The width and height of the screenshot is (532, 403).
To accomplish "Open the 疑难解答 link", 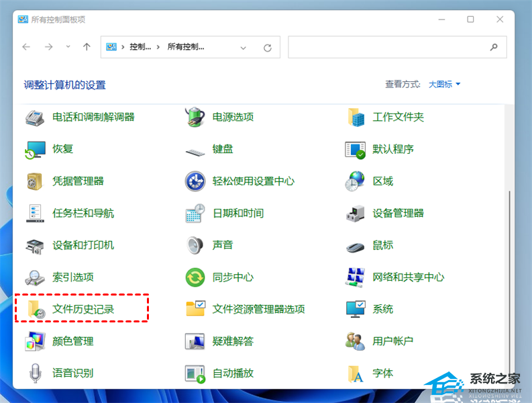I will pos(233,341).
